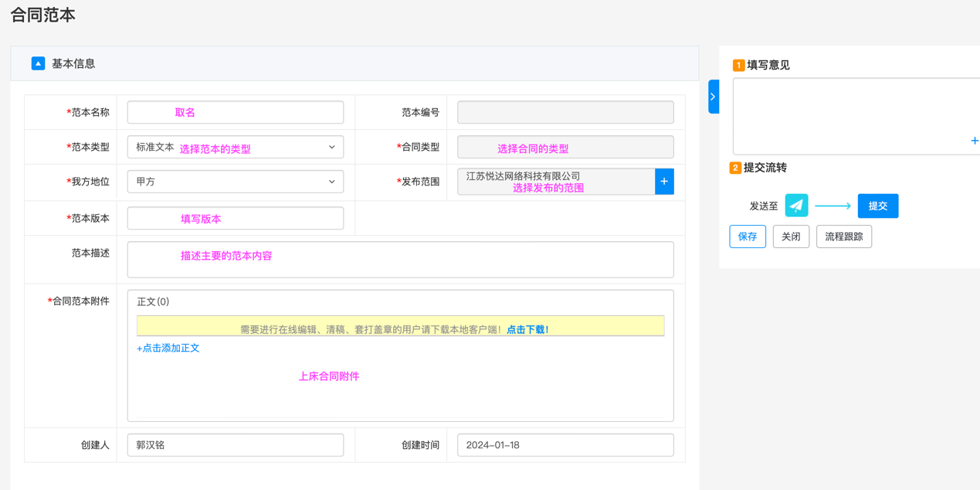980x490 pixels.
Task: Click into the 范本描述 text area
Action: click(400, 260)
